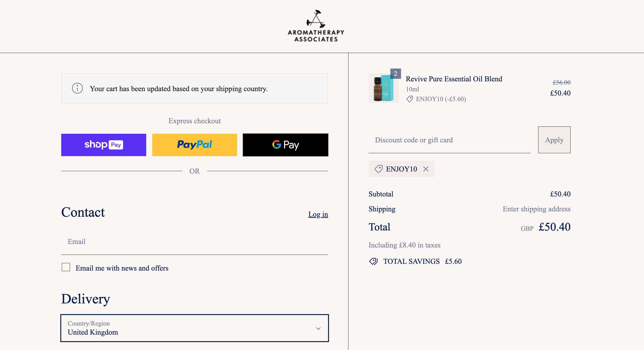Focus the Discount code or gift card field
The width and height of the screenshot is (644, 350).
[x=450, y=140]
